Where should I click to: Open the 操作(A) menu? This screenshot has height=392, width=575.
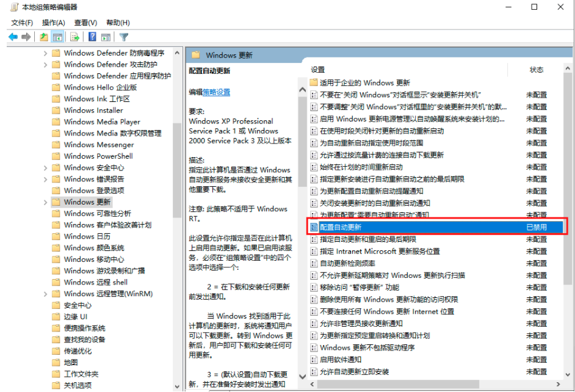point(54,23)
